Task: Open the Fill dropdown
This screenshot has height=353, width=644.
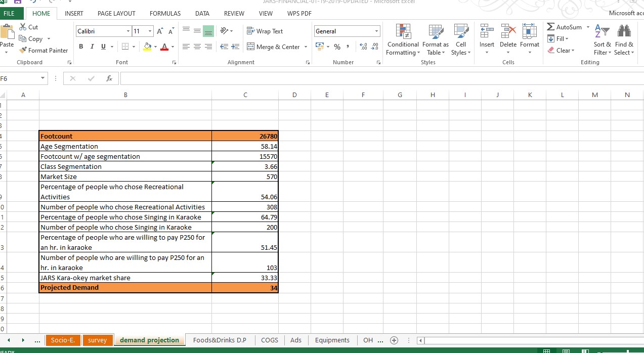Action: coord(559,38)
